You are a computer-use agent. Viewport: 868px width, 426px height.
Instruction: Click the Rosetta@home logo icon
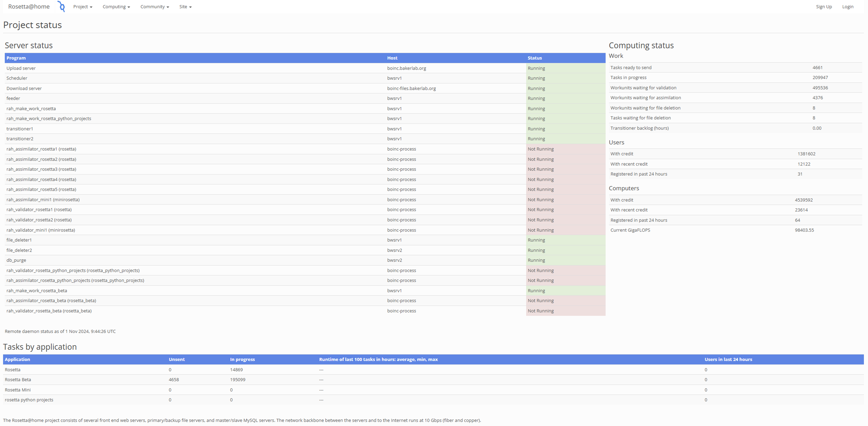(x=61, y=6)
